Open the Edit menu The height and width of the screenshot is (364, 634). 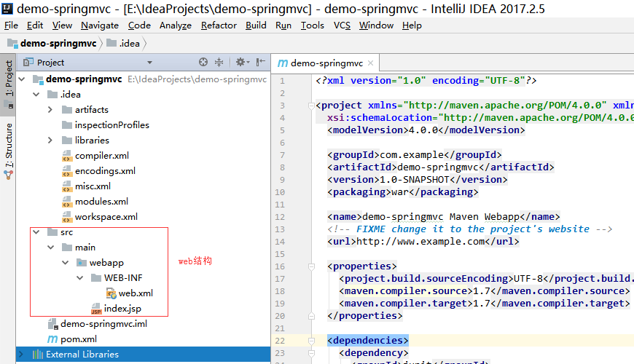pos(35,25)
